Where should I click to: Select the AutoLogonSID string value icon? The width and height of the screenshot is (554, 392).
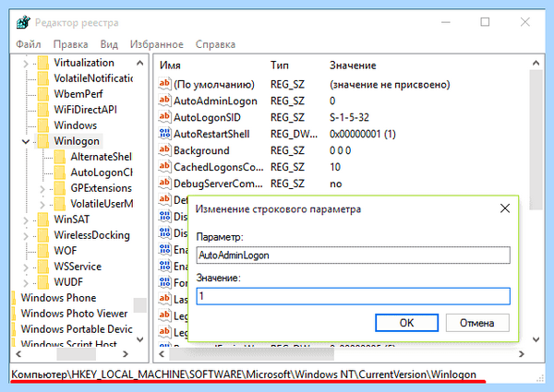pyautogui.click(x=164, y=117)
